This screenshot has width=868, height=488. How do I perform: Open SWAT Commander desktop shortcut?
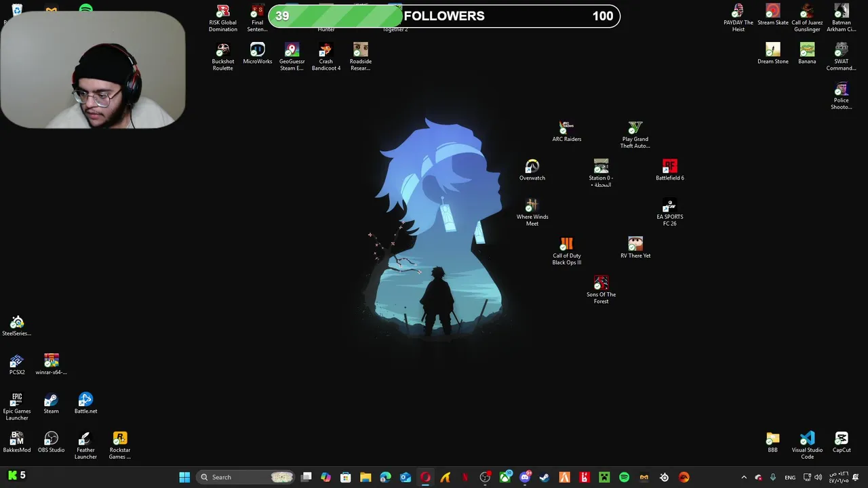[841, 57]
